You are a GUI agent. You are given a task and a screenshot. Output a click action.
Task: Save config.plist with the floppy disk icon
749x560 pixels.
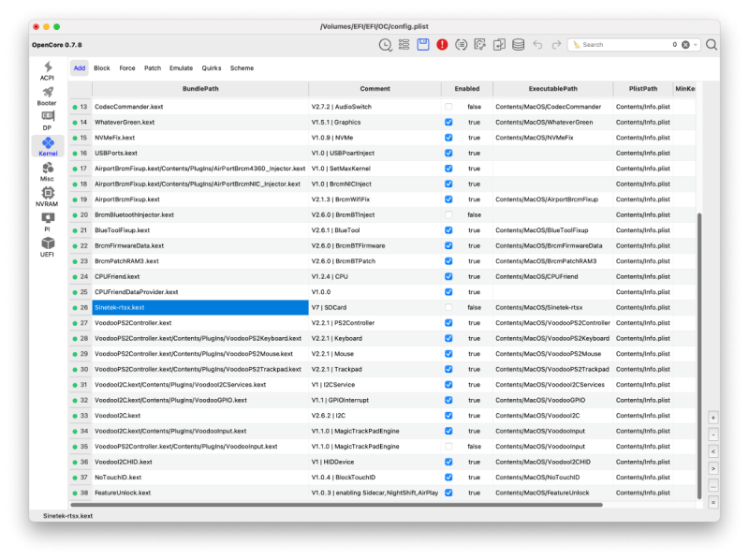coord(424,44)
